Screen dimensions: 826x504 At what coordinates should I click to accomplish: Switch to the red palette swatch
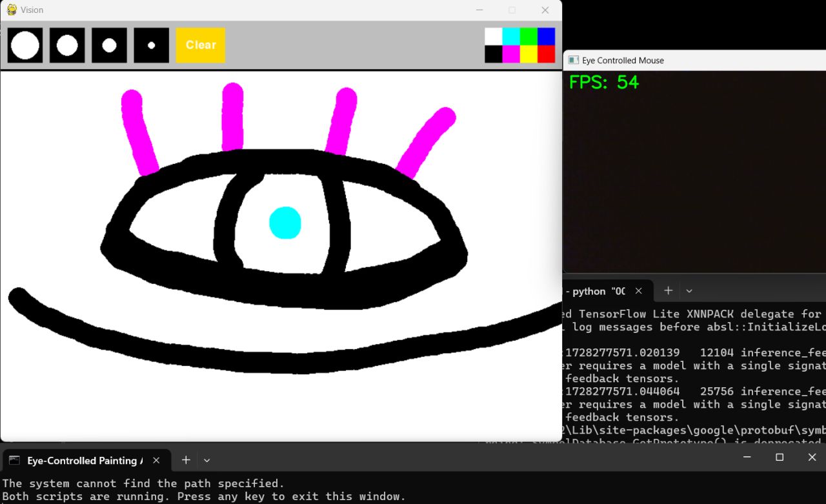pyautogui.click(x=546, y=54)
